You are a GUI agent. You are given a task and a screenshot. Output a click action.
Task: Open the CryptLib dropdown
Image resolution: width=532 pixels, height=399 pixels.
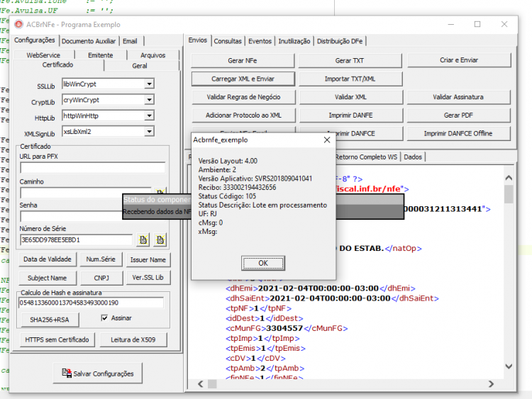(x=149, y=100)
